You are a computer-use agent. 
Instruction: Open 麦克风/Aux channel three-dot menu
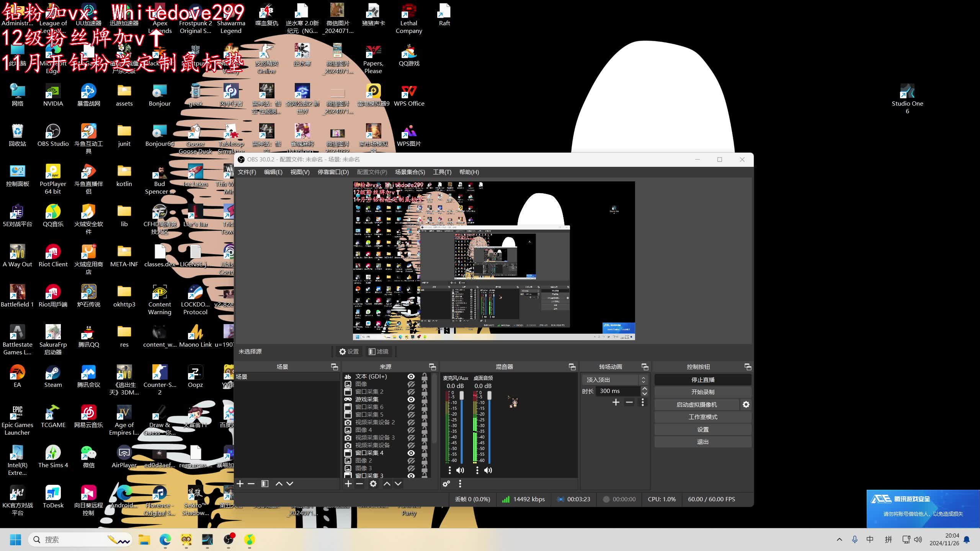(x=449, y=470)
